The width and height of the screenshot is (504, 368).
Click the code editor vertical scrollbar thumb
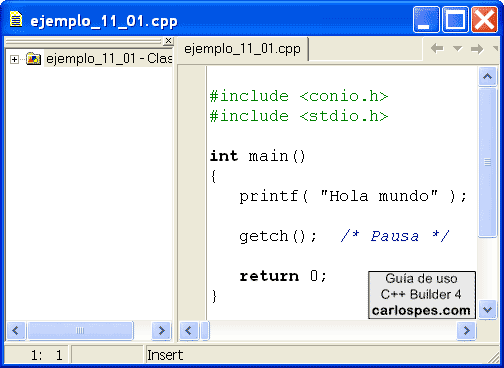pos(487,162)
